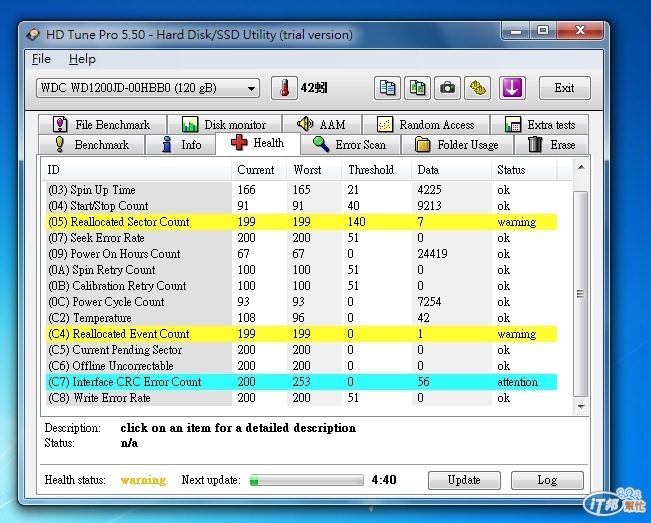The height and width of the screenshot is (523, 651).
Task: Click the copy text to clipboard icon
Action: 387,88
